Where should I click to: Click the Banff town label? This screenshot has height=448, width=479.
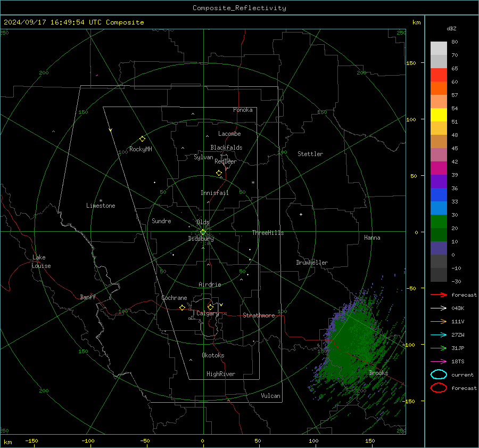point(88,297)
